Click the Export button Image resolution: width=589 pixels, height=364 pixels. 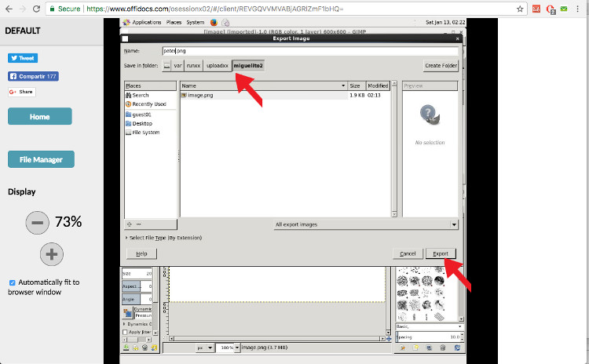pyautogui.click(x=441, y=253)
